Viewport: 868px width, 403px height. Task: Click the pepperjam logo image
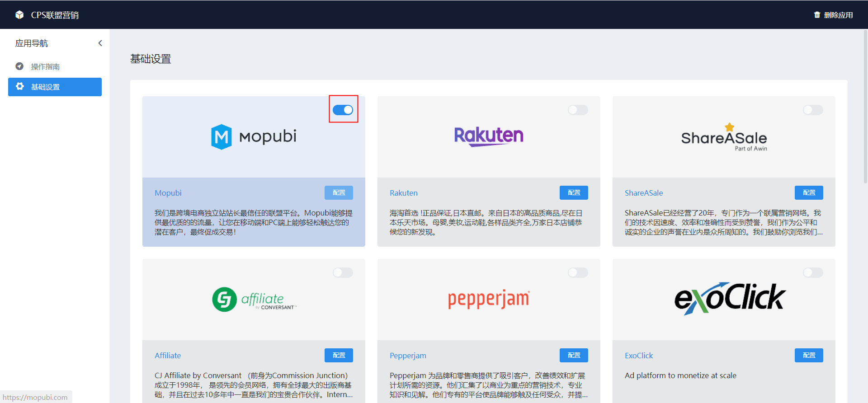click(489, 300)
